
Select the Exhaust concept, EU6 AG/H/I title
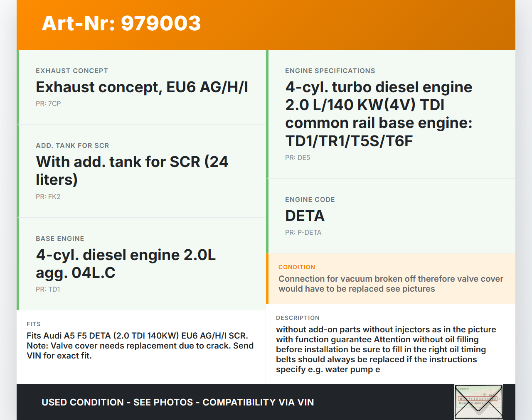click(142, 87)
